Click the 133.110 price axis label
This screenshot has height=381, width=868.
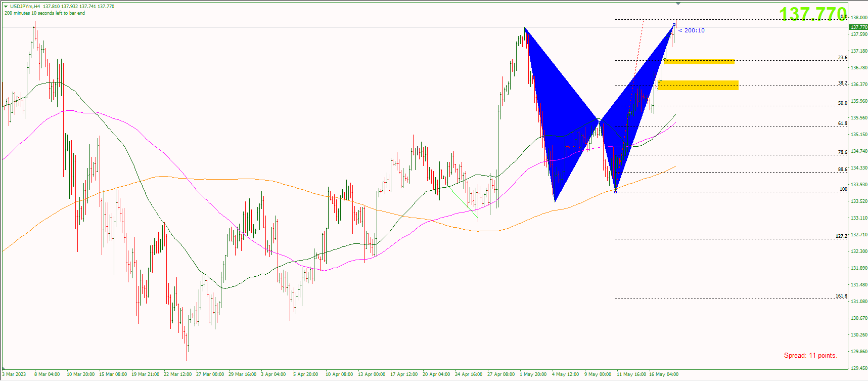coord(859,218)
